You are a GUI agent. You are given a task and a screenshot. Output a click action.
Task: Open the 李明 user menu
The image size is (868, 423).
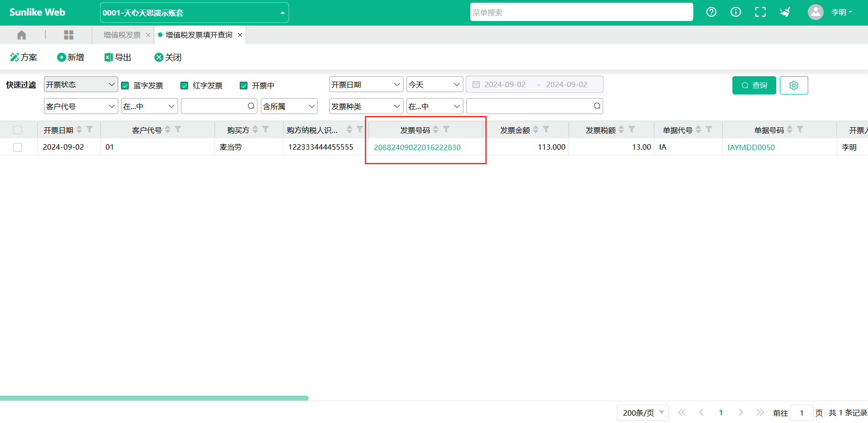842,12
